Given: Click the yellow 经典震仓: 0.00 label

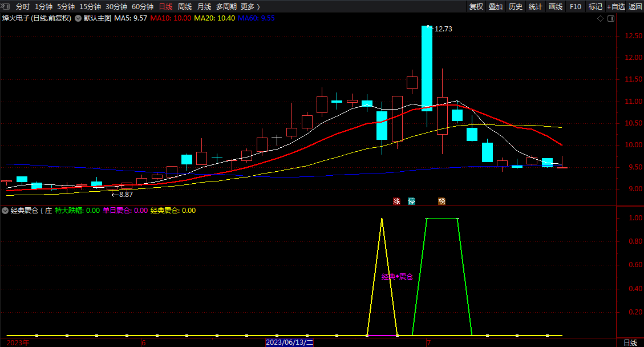Looking at the screenshot, I should click(173, 211).
